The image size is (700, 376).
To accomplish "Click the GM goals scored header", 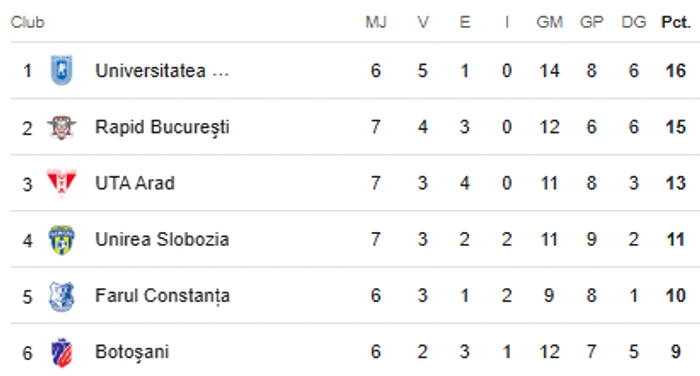I will pyautogui.click(x=550, y=22).
